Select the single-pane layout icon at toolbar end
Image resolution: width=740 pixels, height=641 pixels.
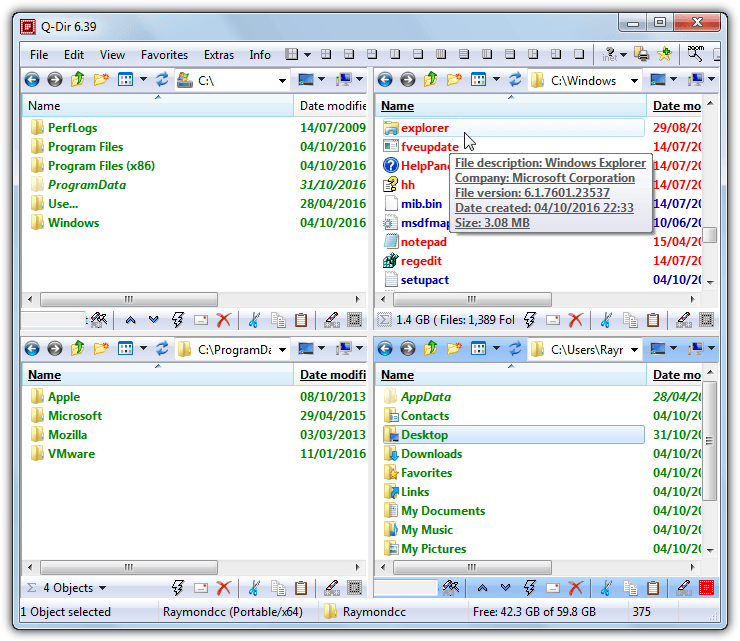coord(579,54)
